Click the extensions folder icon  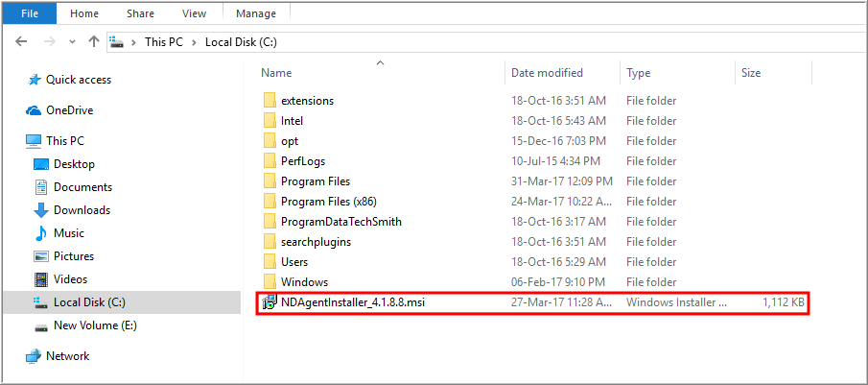pos(270,101)
